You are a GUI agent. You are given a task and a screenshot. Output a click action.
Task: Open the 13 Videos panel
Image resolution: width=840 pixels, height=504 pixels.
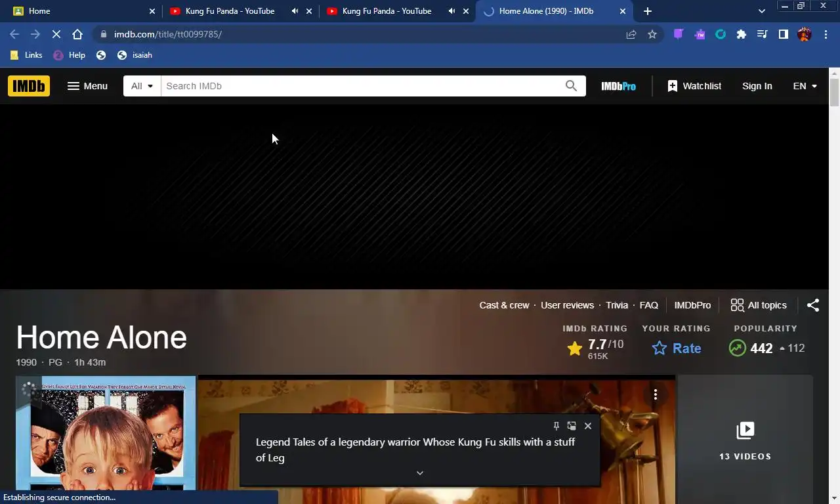(745, 440)
